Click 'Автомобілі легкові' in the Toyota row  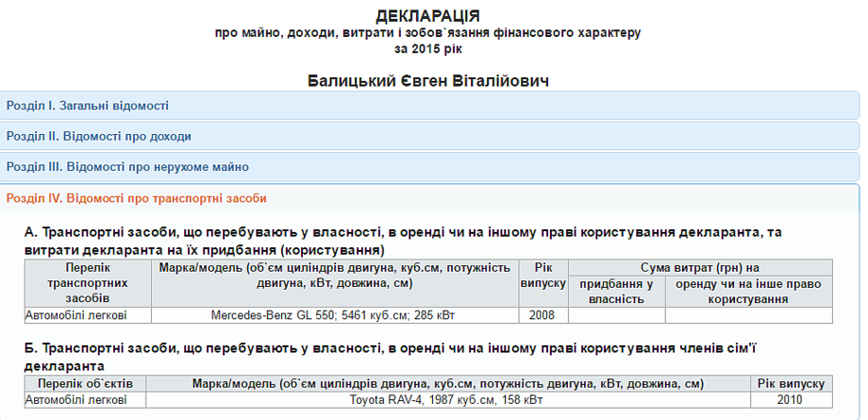[85, 399]
